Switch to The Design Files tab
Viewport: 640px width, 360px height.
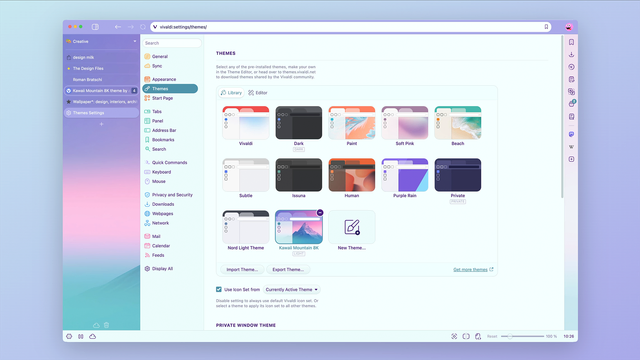point(101,68)
